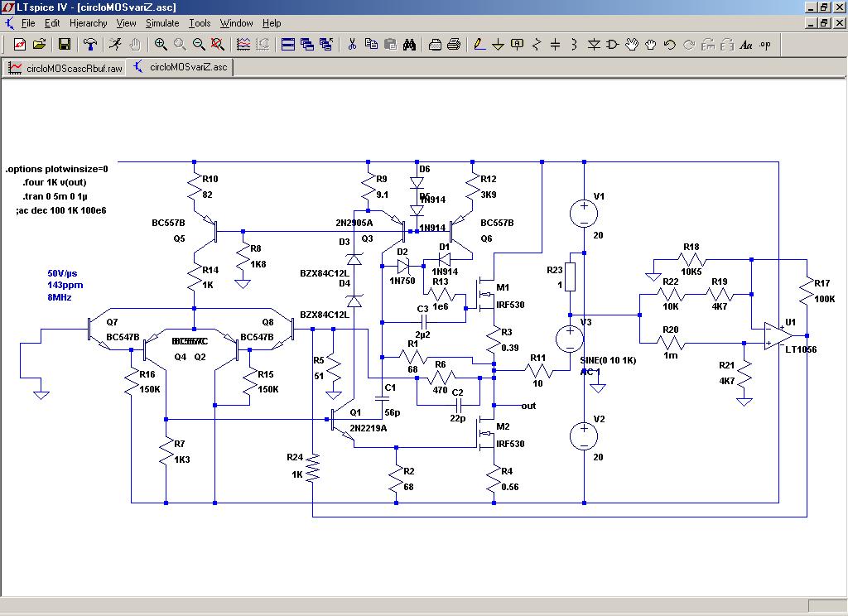Click the .options plotwinsize=0 directive

click(57, 169)
